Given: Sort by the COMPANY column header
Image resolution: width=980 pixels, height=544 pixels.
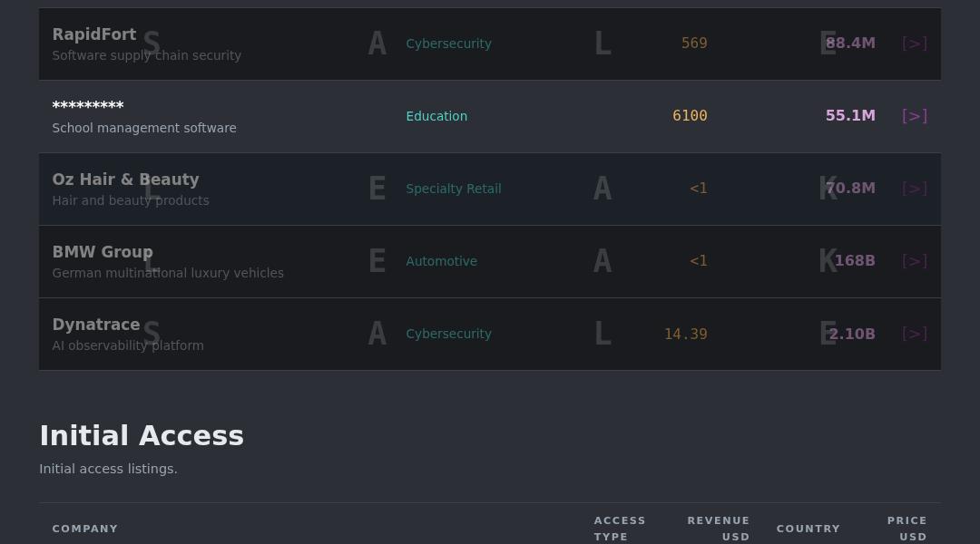Looking at the screenshot, I should click(85, 529).
